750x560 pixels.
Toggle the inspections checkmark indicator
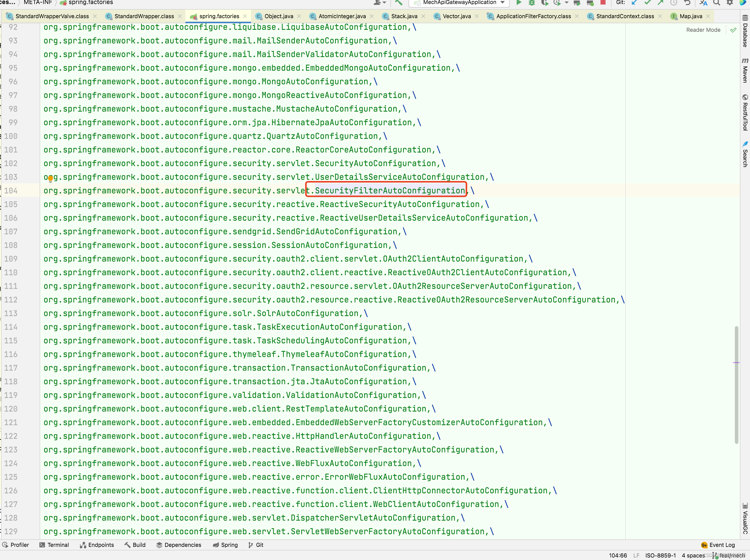(x=733, y=30)
